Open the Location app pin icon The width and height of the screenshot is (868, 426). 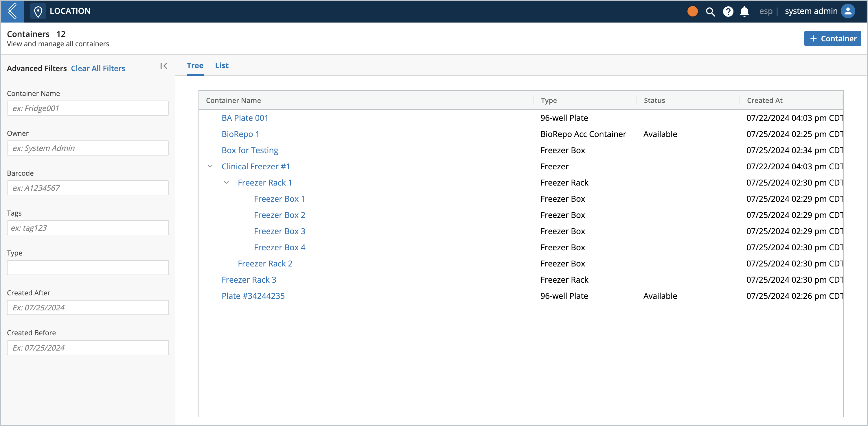pos(38,12)
